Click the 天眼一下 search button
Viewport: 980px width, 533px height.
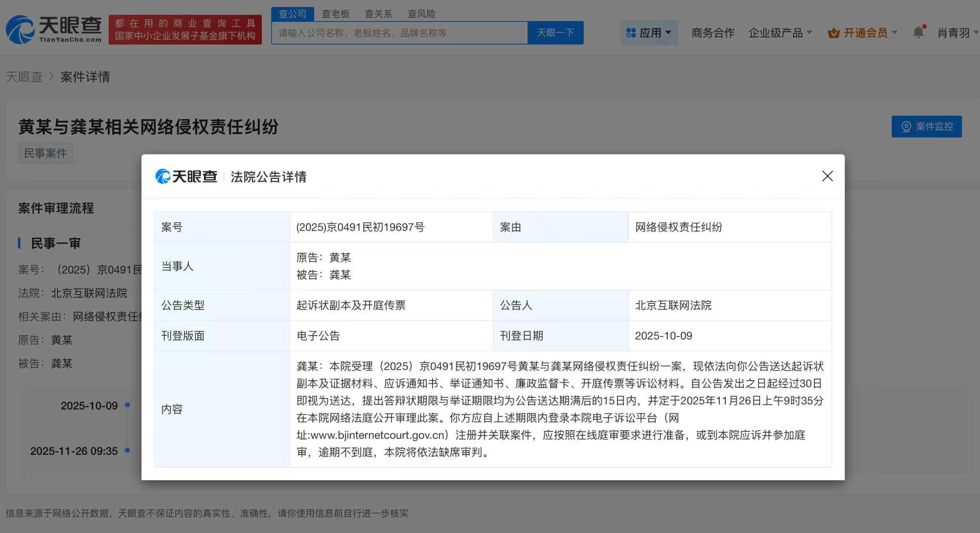pos(556,32)
